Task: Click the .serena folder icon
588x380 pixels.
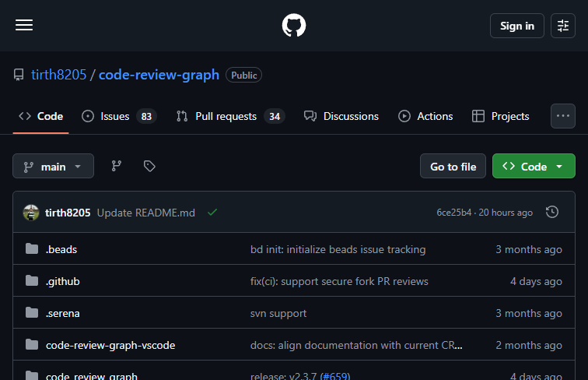Action: click(32, 312)
